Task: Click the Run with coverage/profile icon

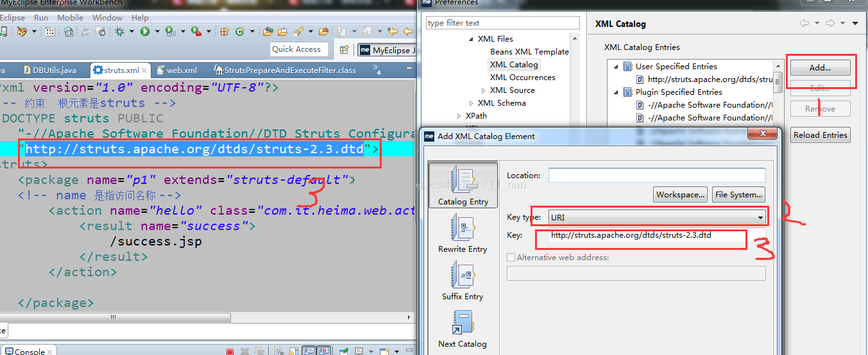Action: pyautogui.click(x=171, y=31)
